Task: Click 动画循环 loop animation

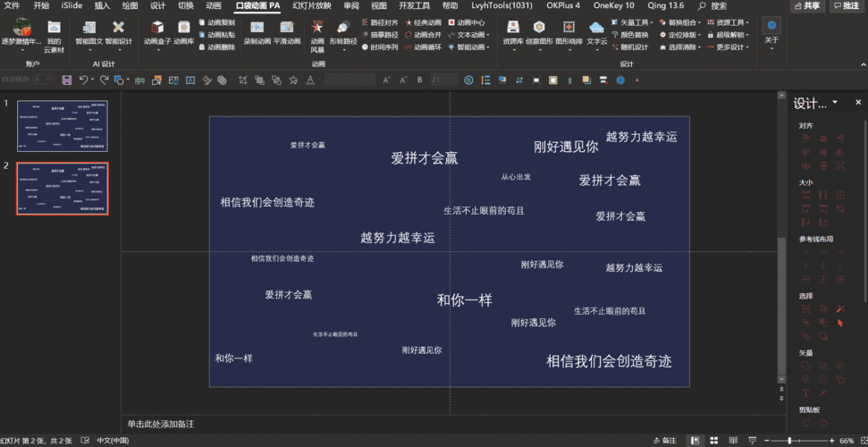Action: coord(423,47)
